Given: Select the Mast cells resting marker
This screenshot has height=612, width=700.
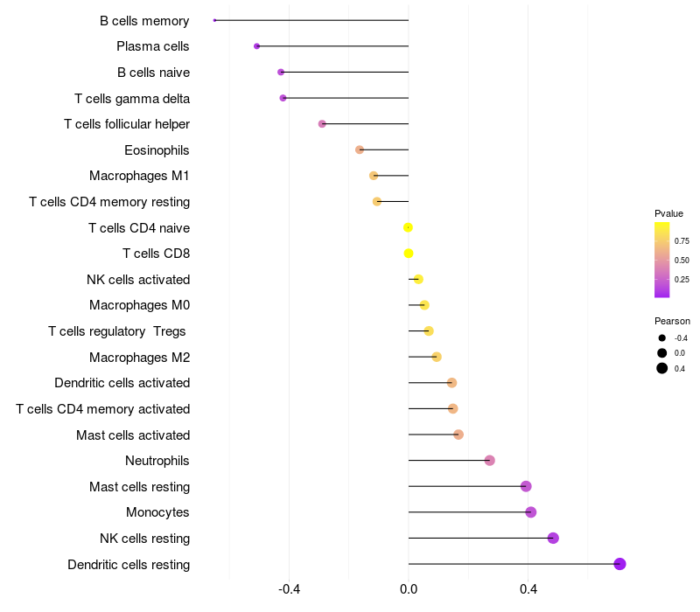Looking at the screenshot, I should point(526,486).
